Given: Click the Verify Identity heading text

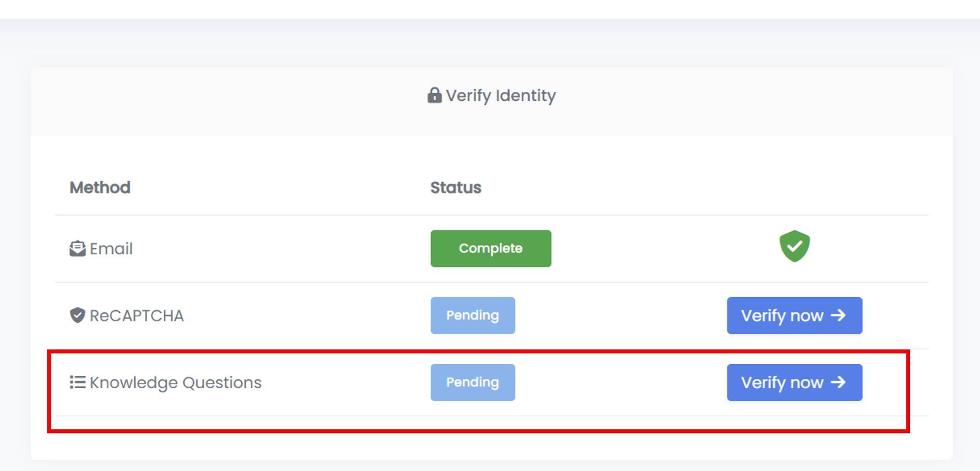Looking at the screenshot, I should click(501, 95).
